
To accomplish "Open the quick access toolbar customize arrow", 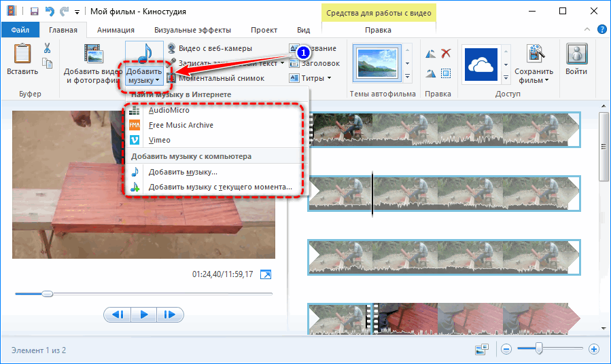I will (77, 12).
